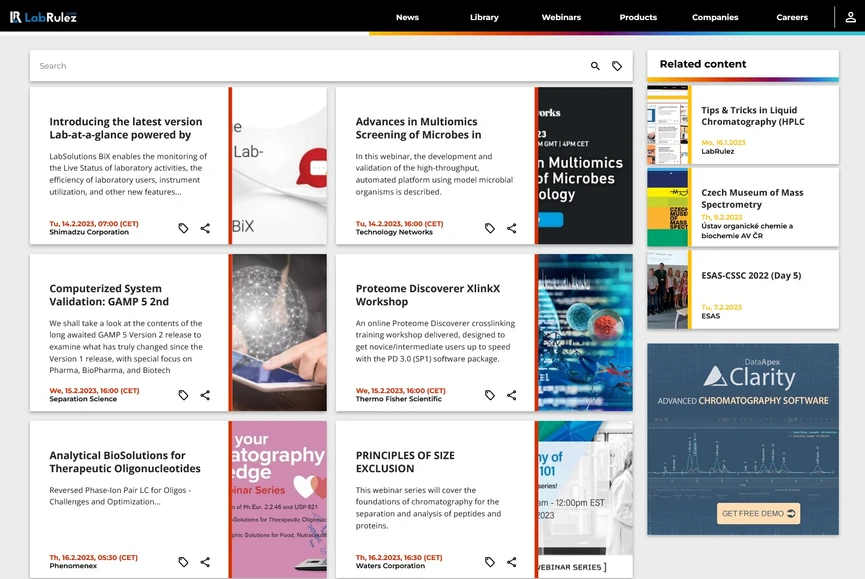Open 'PRINCIPLES OF SIZE EXCLUSION' title
The height and width of the screenshot is (579, 865).
pyautogui.click(x=405, y=462)
